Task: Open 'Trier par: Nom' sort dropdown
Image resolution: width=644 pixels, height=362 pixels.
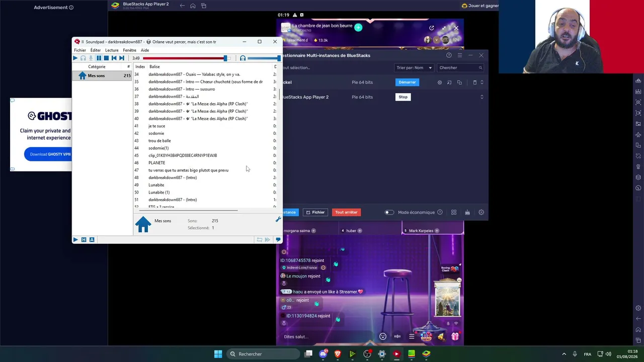Action: (x=414, y=68)
